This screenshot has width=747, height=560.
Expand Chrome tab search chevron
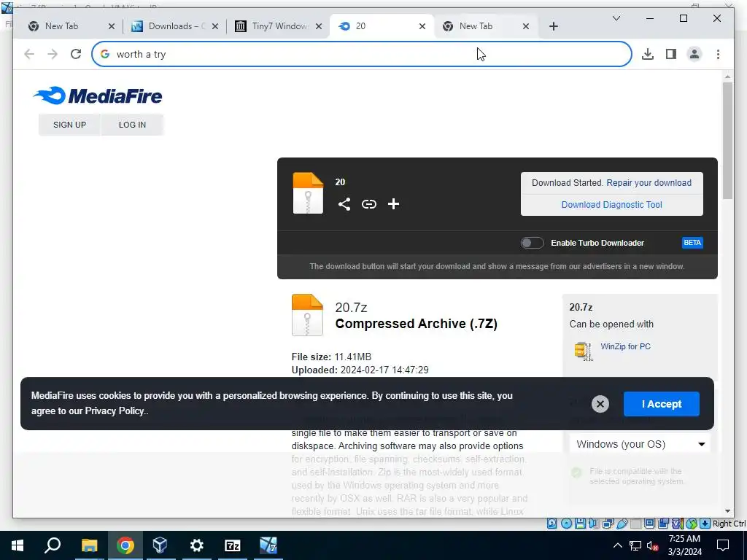(x=616, y=18)
